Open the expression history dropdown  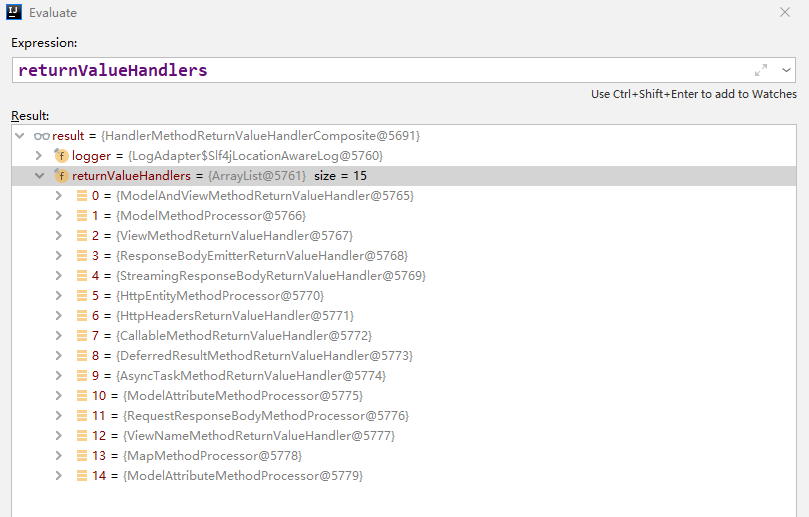[x=786, y=70]
